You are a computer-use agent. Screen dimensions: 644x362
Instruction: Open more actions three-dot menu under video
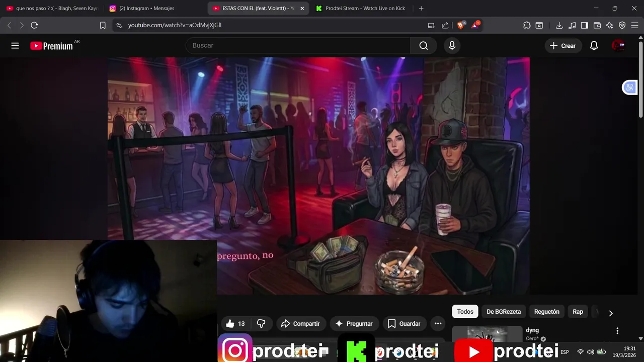[x=438, y=324]
